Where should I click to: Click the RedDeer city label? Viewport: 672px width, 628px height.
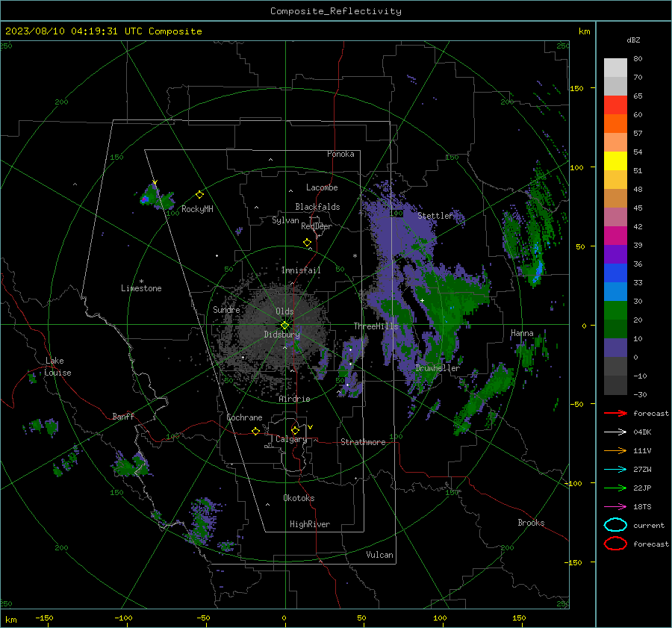pos(317,226)
